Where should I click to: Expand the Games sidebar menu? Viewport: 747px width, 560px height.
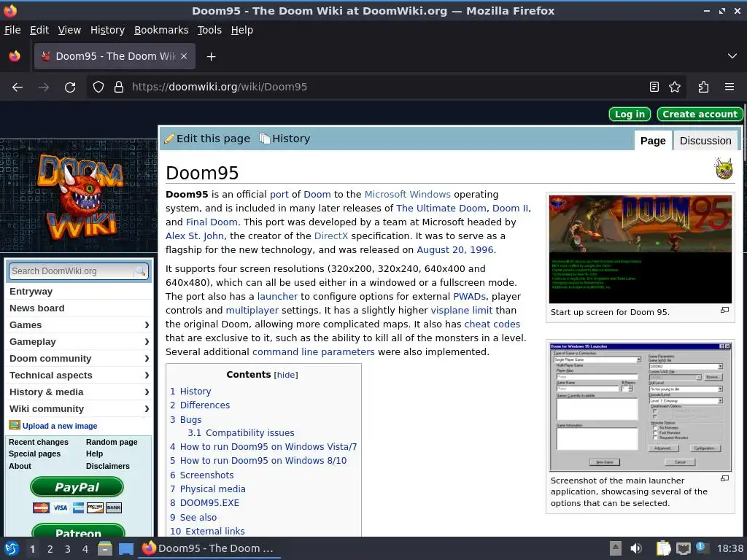point(79,324)
